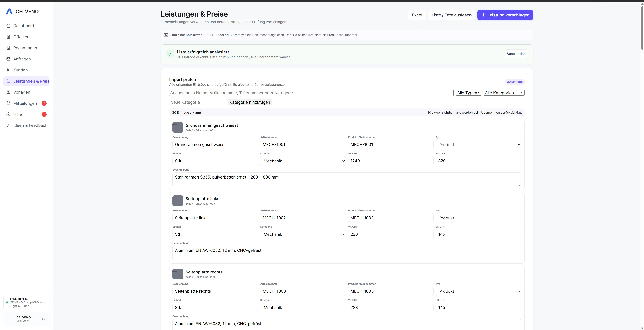Click the Kunden people icon
The image size is (644, 330).
pyautogui.click(x=9, y=70)
